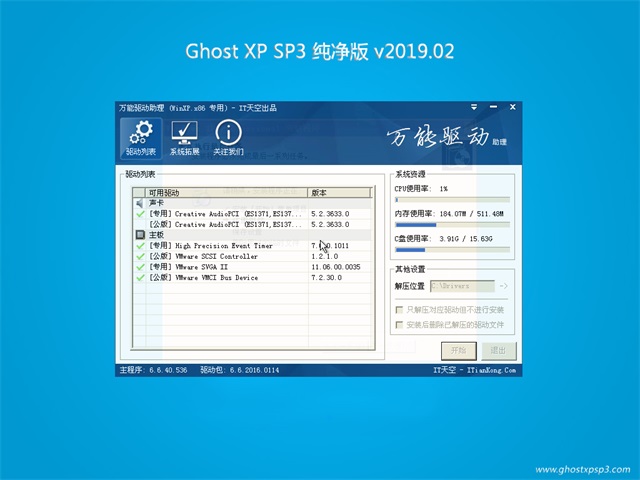The height and width of the screenshot is (480, 640).
Task: Click the 主程序: 6.6.40.536 status text
Action: [153, 370]
